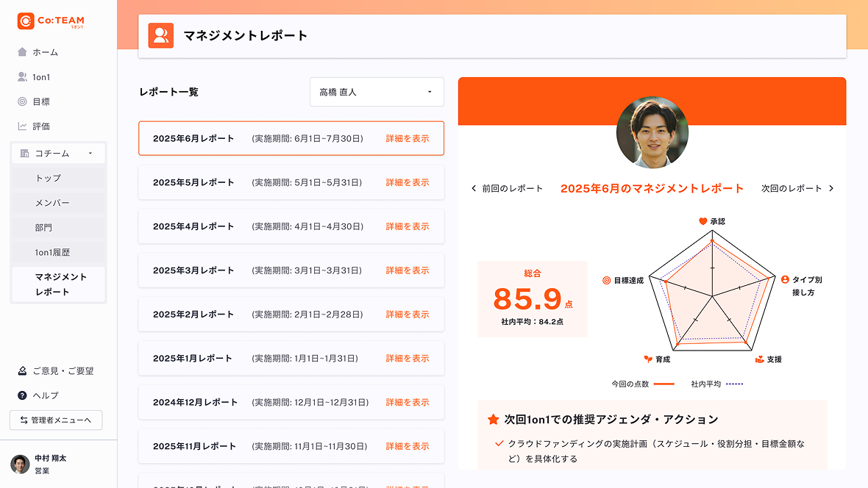Open help via the ヘルプ question-mark icon
This screenshot has width=868, height=488.
(x=21, y=395)
